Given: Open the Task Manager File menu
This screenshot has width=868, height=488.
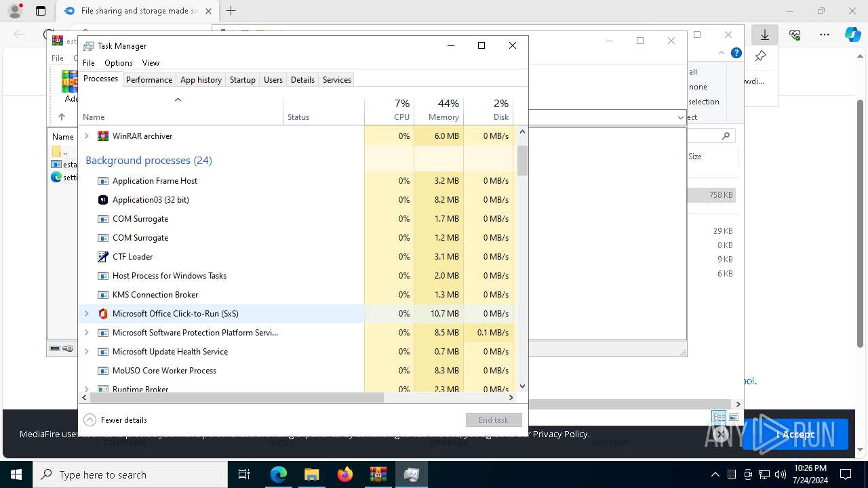Looking at the screenshot, I should [89, 63].
